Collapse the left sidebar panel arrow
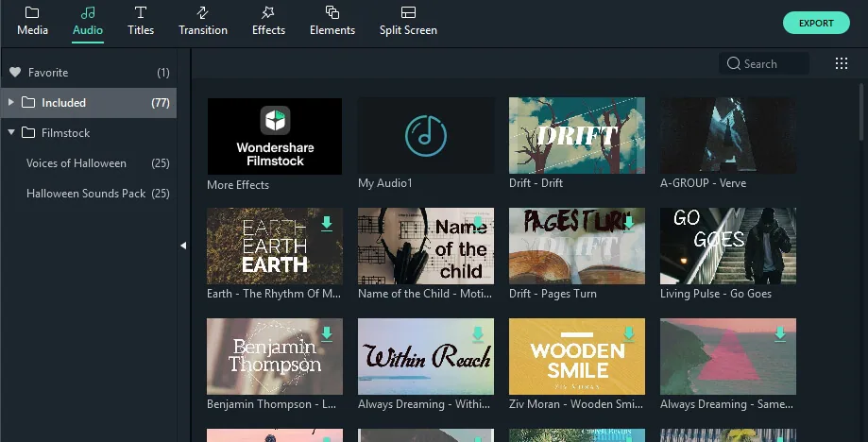This screenshot has width=868, height=442. click(x=183, y=246)
